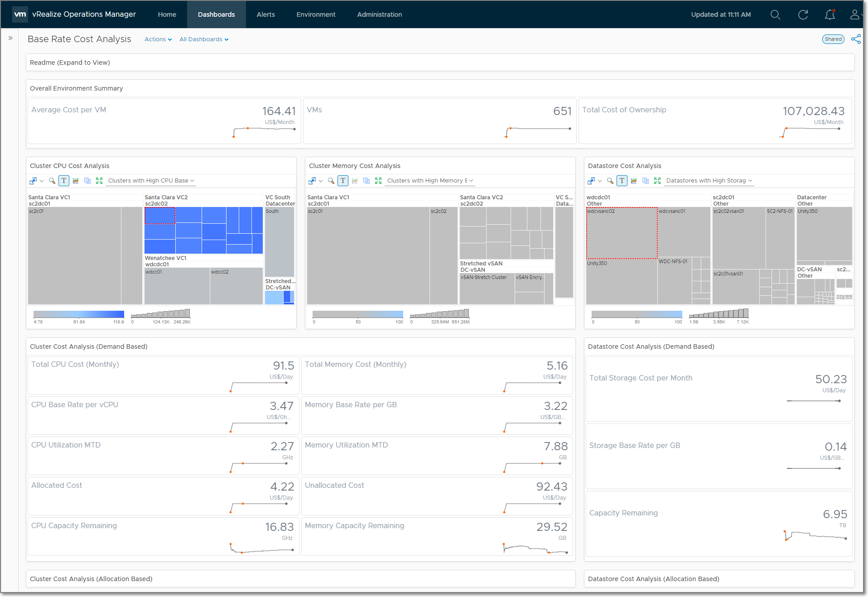Click the Shared badge
868x597 pixels.
[833, 39]
